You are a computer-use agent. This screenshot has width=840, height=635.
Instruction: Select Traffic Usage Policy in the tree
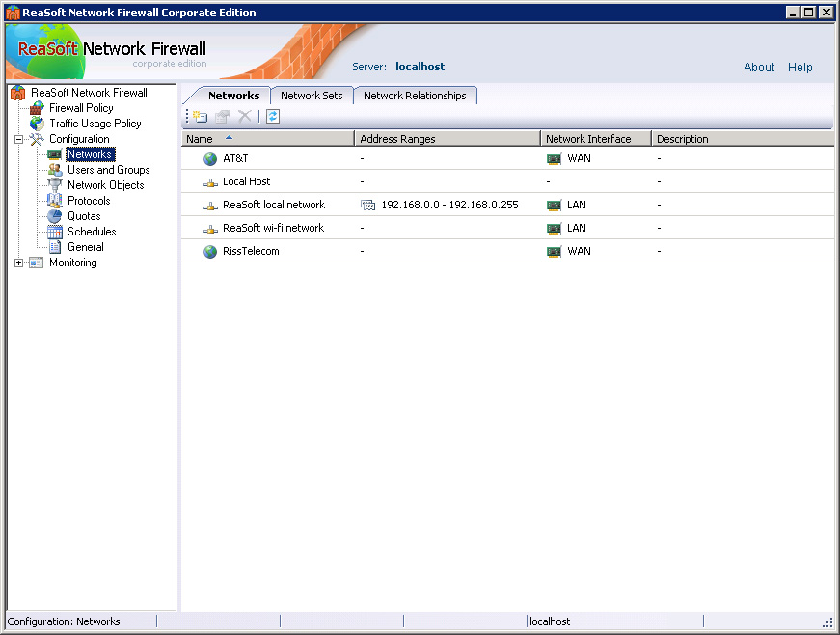pyautogui.click(x=95, y=124)
